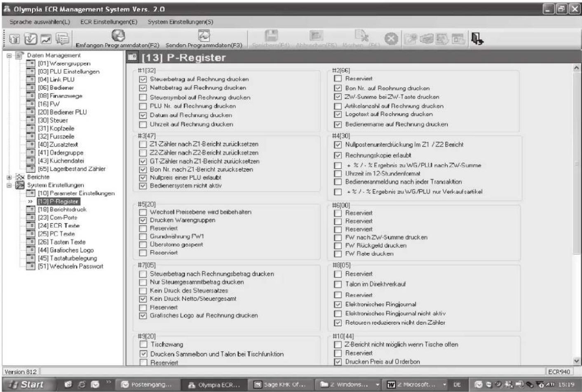Click Senden Programmdaten (F3) button
This screenshot has width=582, height=392.
tap(204, 39)
